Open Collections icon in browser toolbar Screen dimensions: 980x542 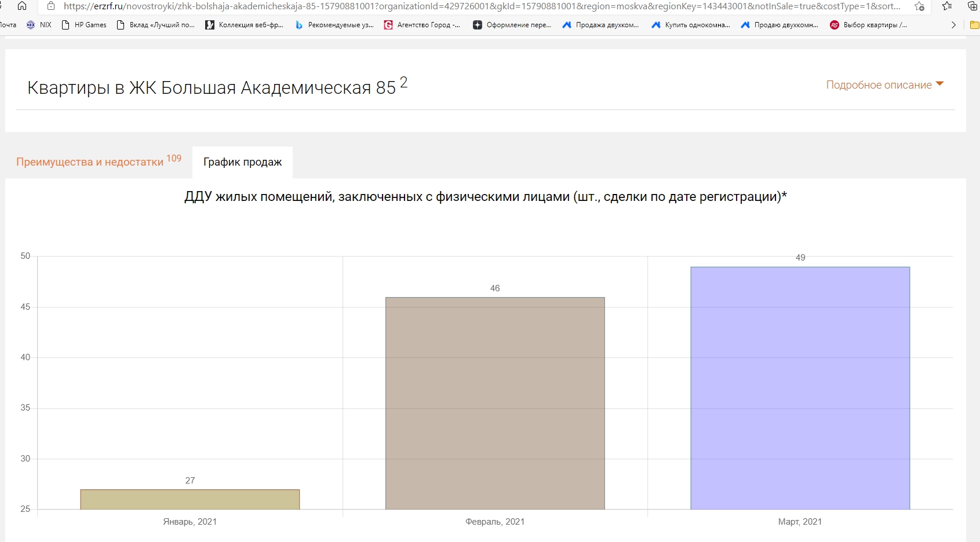point(972,6)
